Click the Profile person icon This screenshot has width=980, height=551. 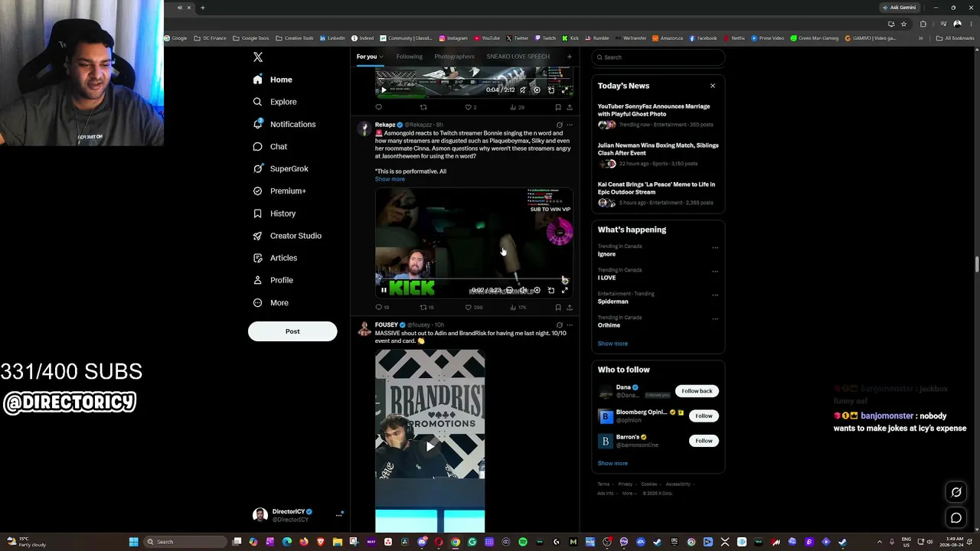point(257,280)
